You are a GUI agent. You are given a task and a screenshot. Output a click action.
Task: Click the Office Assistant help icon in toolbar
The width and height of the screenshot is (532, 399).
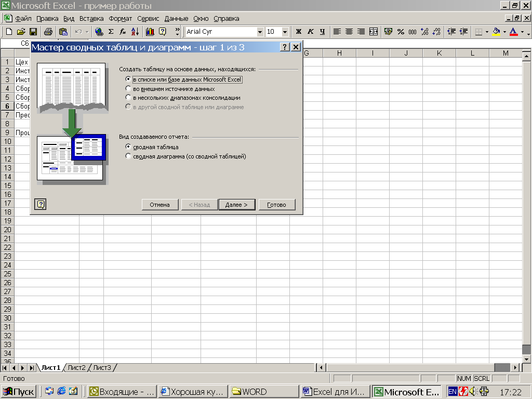163,32
